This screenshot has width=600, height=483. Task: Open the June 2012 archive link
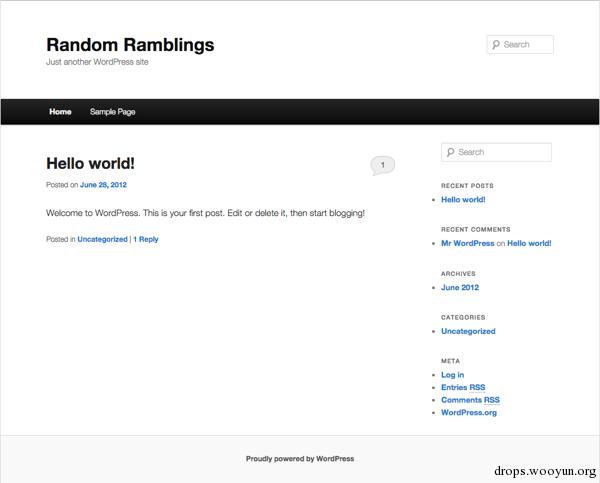click(x=460, y=287)
